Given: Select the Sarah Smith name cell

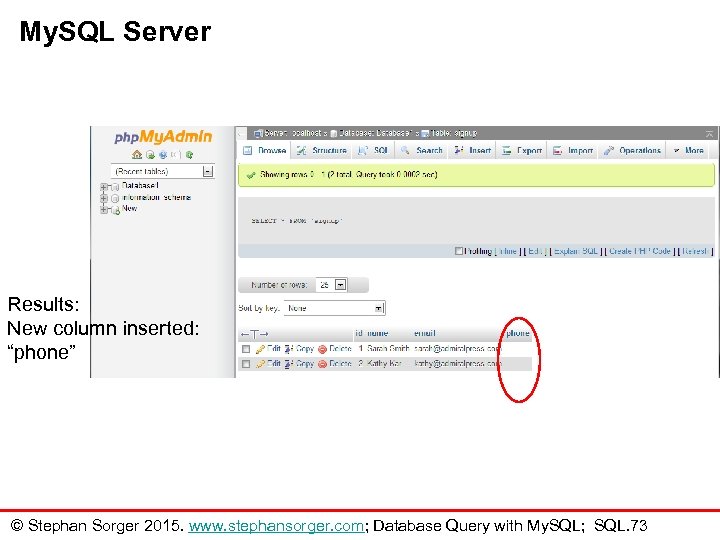Looking at the screenshot, I should pos(388,349).
